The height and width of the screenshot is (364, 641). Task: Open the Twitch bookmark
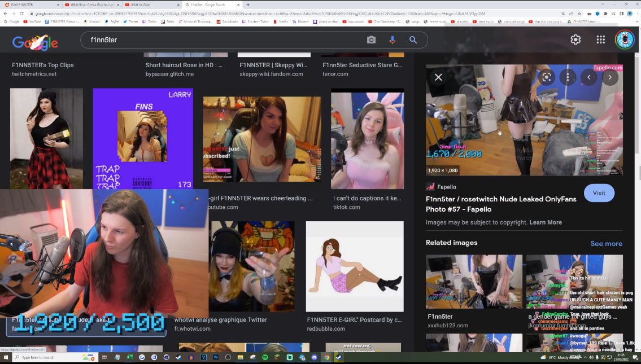pyautogui.click(x=150, y=21)
